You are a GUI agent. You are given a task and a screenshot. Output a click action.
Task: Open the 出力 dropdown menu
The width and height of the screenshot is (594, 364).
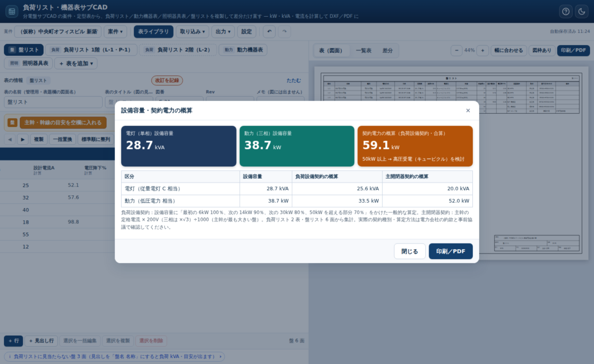pos(223,31)
